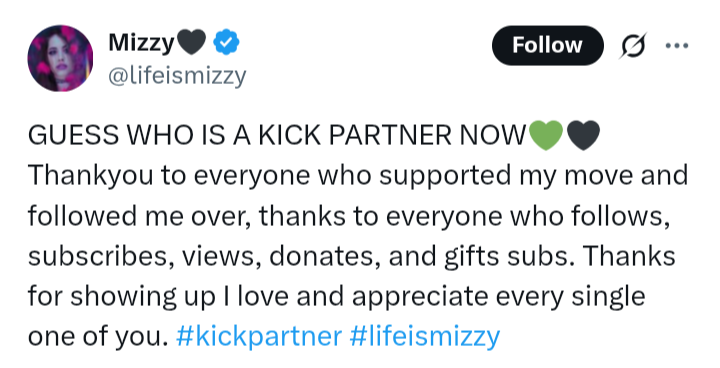Image resolution: width=720 pixels, height=368 pixels.
Task: Click the word Thankyou in the tweet
Action: (90, 176)
